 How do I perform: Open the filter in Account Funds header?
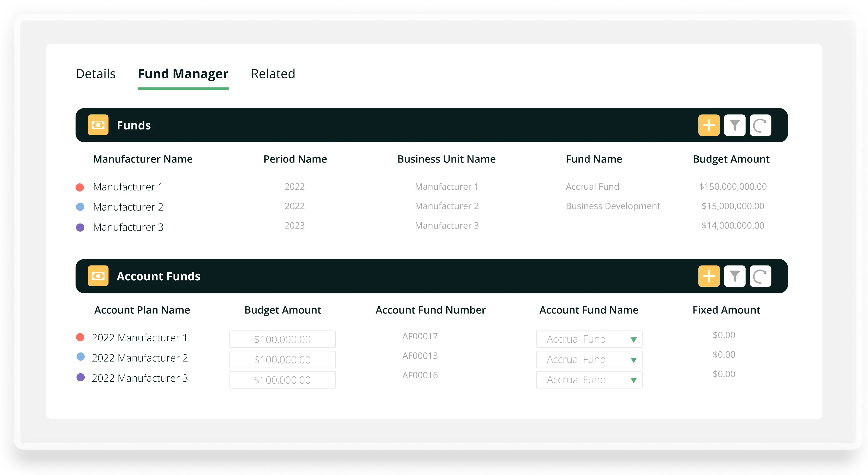[x=734, y=276]
